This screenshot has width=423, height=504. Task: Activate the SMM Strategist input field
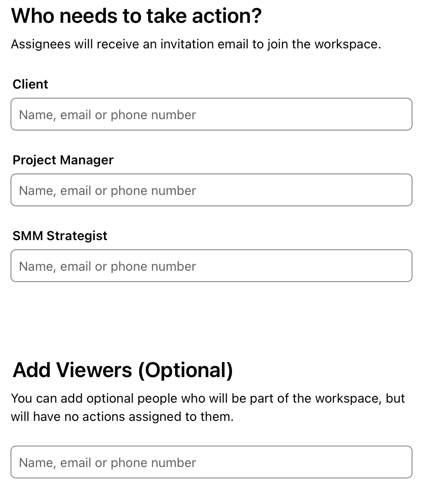pos(211,266)
